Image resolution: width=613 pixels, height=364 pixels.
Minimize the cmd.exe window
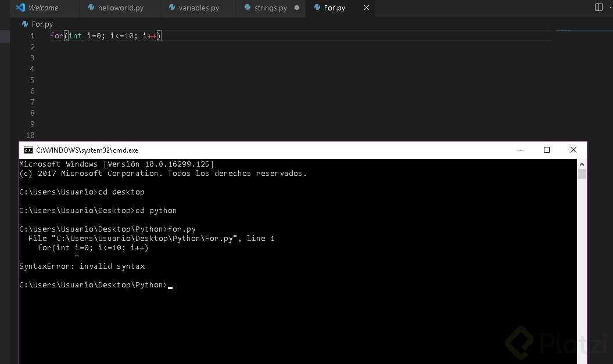point(521,150)
